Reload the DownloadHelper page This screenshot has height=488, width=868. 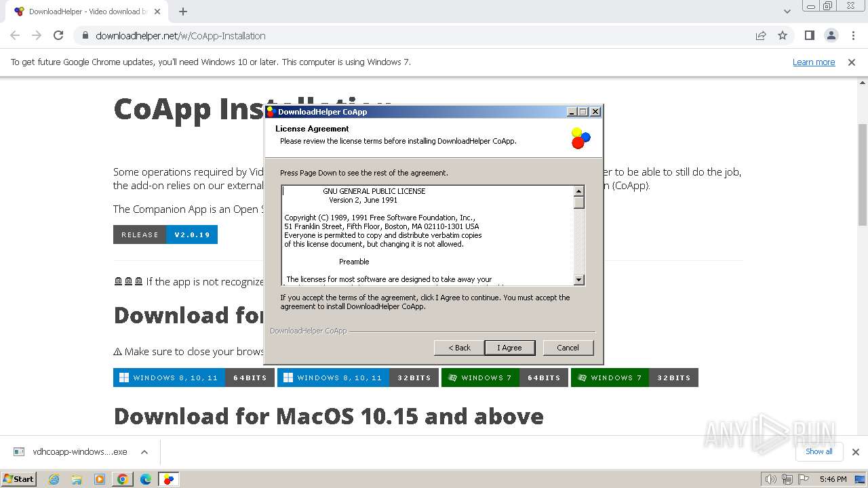(x=58, y=36)
